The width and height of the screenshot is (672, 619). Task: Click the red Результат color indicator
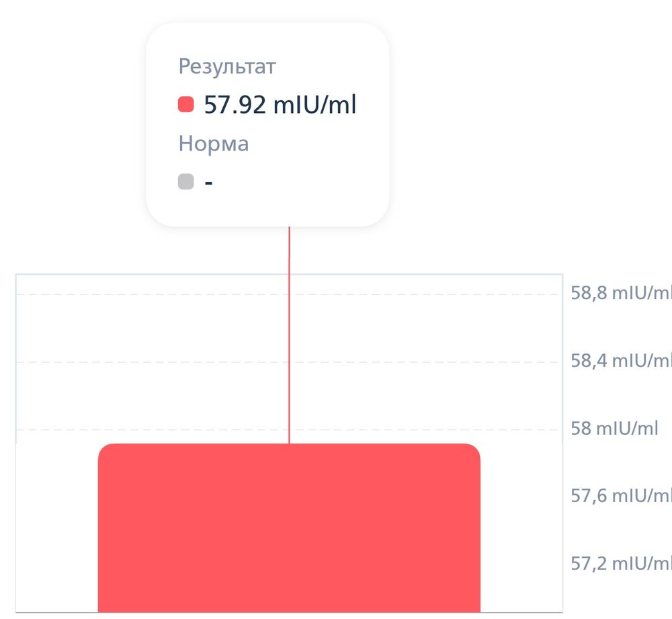(186, 105)
